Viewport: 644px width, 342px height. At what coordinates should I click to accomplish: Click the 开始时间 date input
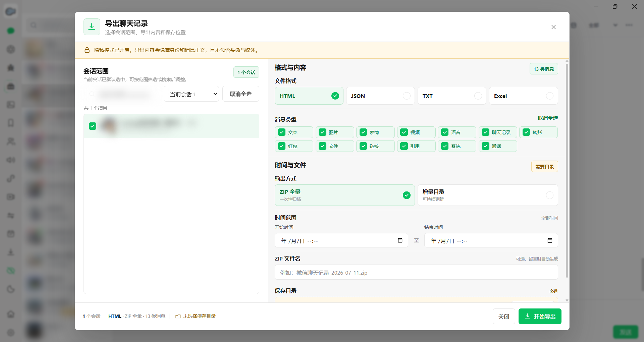point(341,240)
